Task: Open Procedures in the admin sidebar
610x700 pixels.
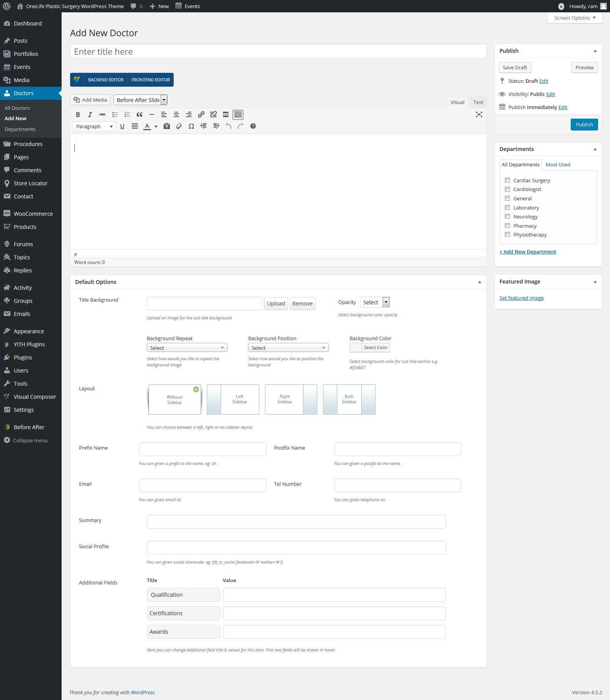Action: [x=28, y=144]
